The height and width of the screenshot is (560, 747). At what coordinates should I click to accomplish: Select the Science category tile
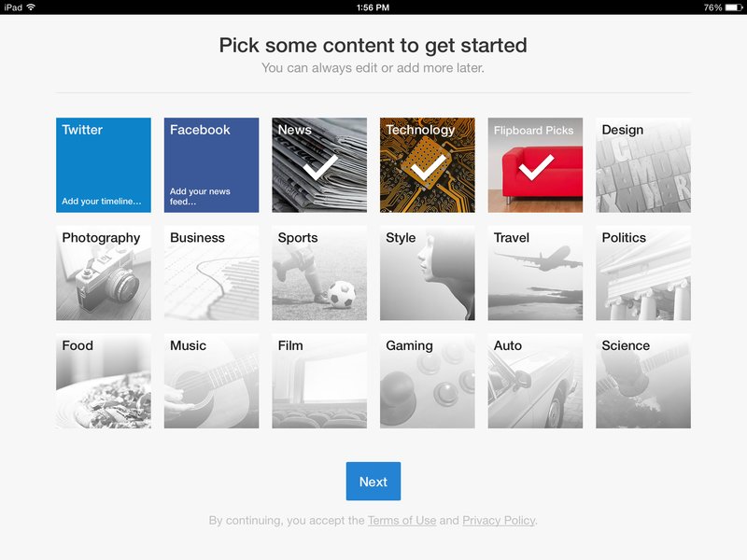click(643, 381)
